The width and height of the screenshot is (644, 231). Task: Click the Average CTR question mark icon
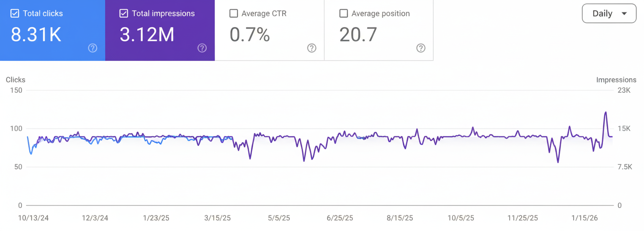coord(311,48)
